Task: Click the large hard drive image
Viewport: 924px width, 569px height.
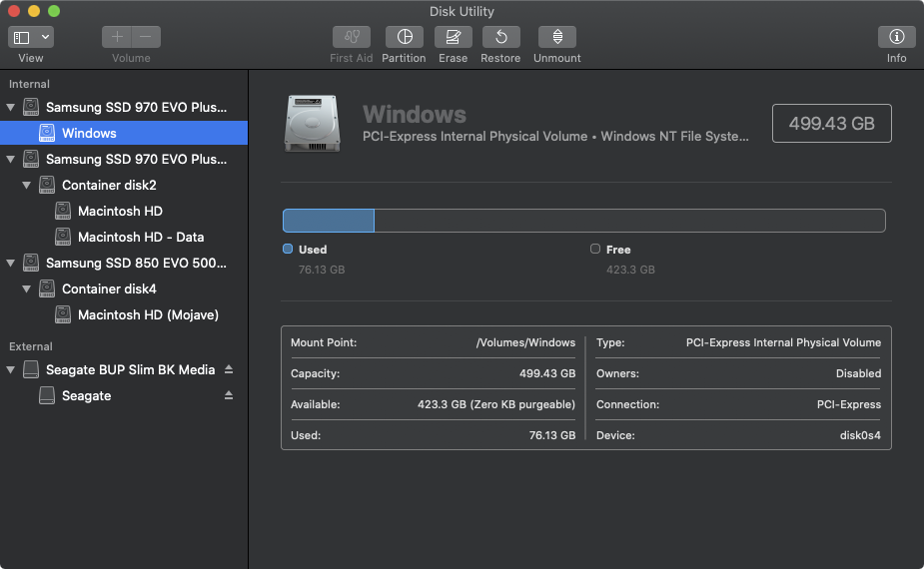Action: coord(313,124)
